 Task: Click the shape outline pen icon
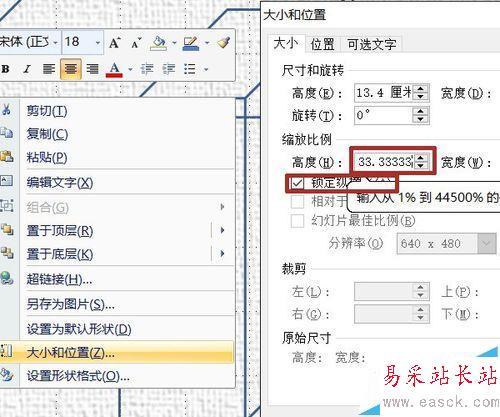click(x=191, y=43)
